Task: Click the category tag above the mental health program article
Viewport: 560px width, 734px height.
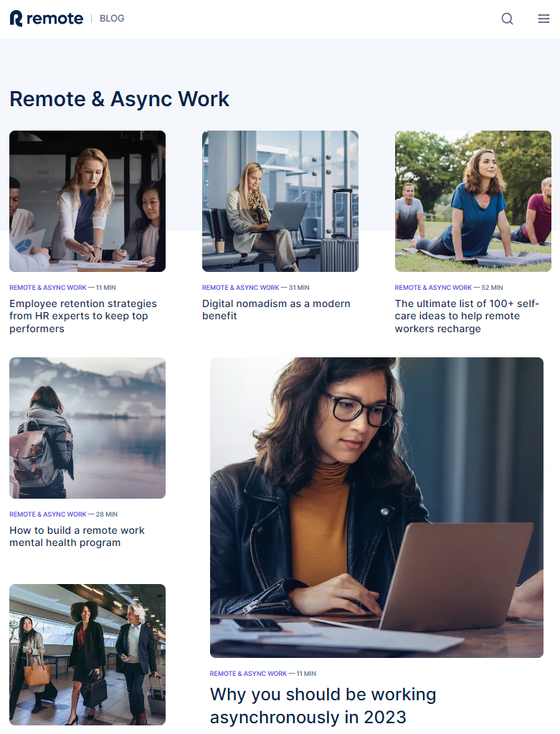Action: click(47, 514)
